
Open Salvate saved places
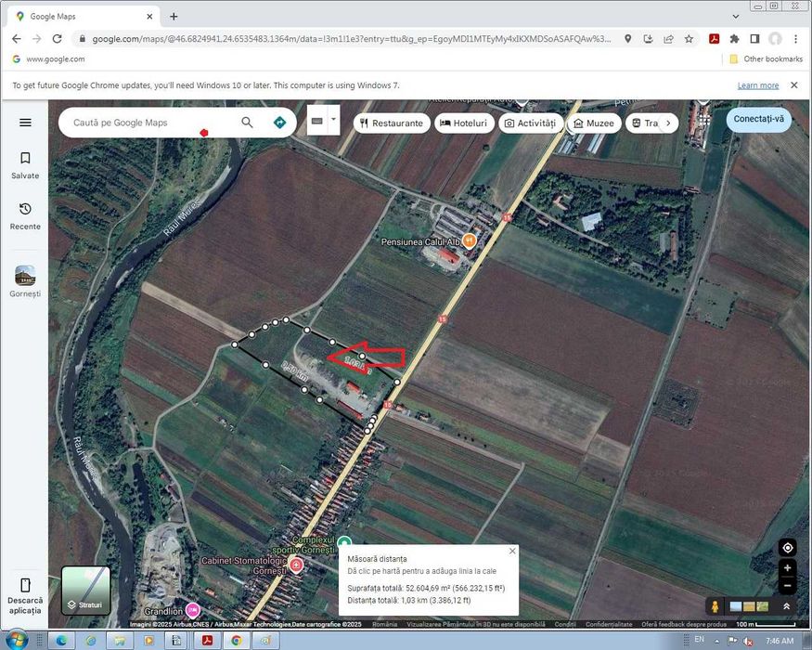pos(25,165)
